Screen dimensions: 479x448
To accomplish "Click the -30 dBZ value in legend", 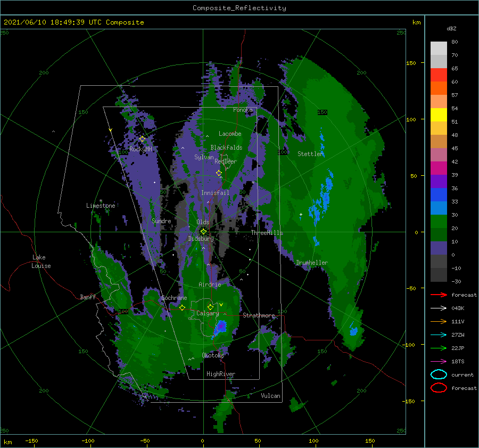I will pyautogui.click(x=456, y=281).
